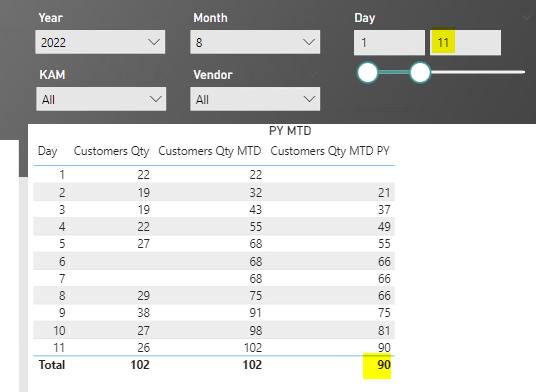Select Total Customers Qty value 102
Screen dimensions: 536x392
140,365
